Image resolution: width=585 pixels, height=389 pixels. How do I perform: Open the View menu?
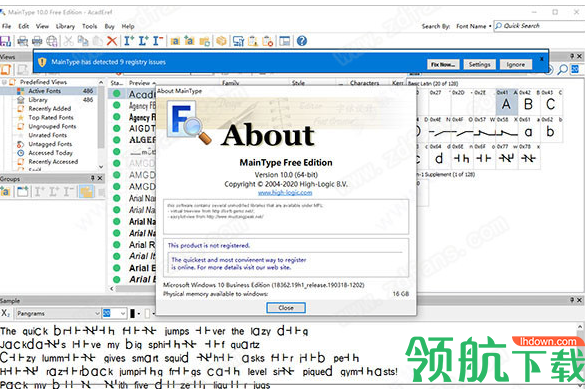(x=42, y=26)
